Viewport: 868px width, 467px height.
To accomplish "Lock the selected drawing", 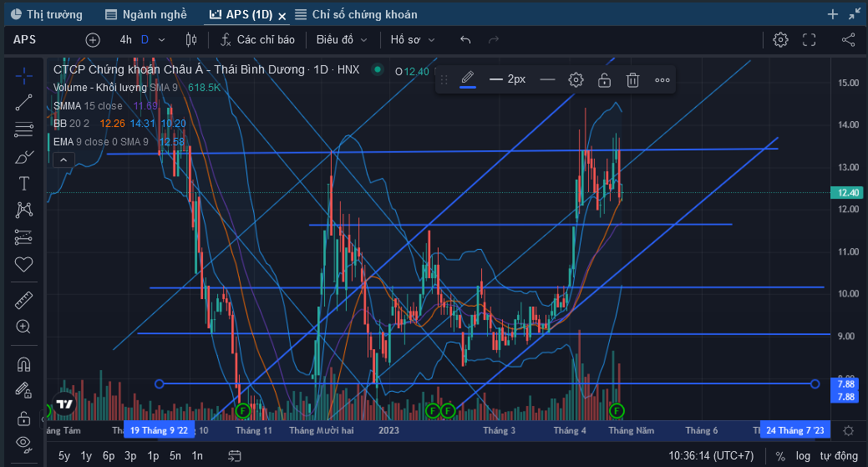I will [x=605, y=79].
